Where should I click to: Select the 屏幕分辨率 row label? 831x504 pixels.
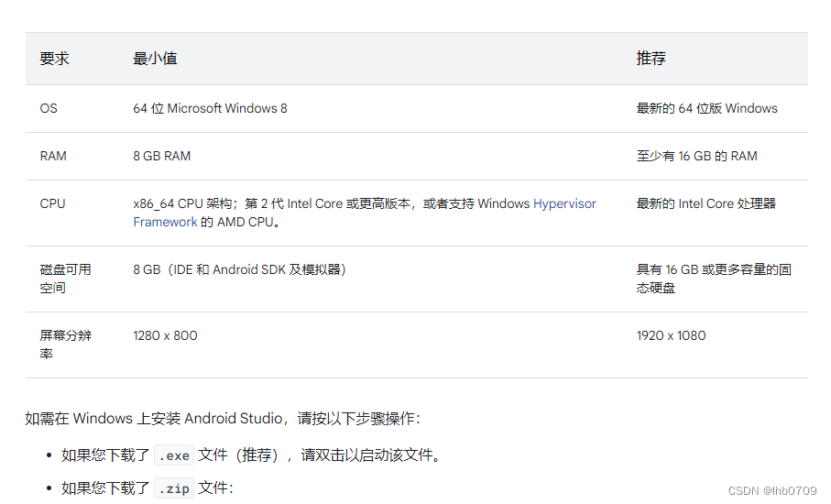65,345
